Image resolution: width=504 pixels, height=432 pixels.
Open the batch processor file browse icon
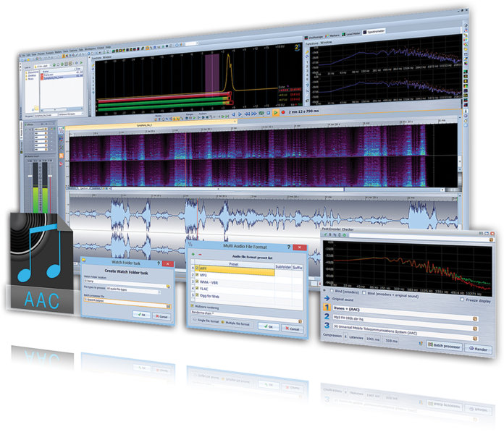[x=168, y=306]
